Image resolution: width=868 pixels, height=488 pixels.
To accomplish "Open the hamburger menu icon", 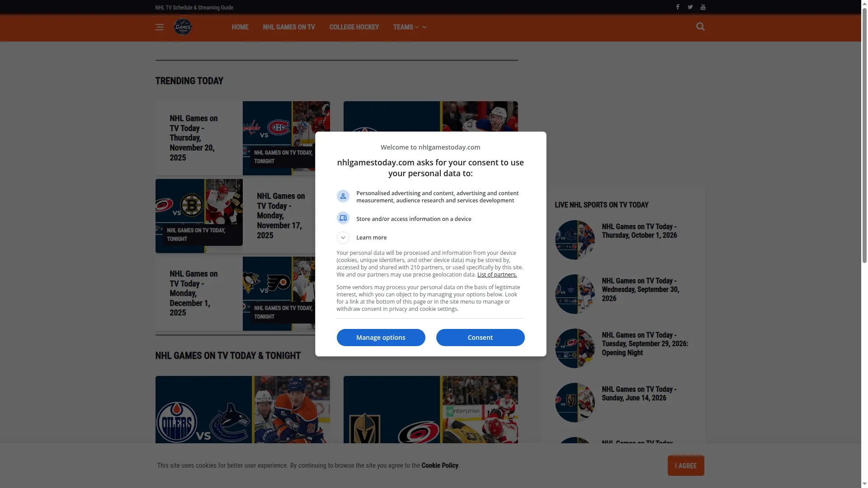I will (x=160, y=27).
